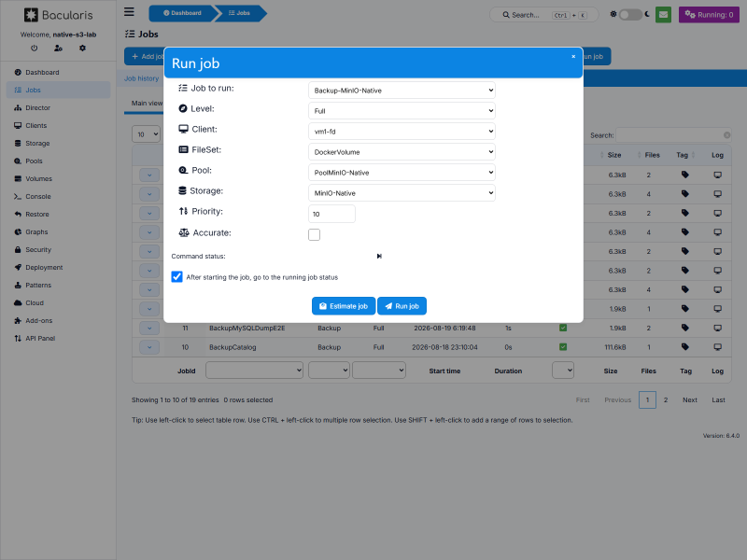This screenshot has height=560, width=747.
Task: Click the Jobs breadcrumb
Action: pos(240,13)
